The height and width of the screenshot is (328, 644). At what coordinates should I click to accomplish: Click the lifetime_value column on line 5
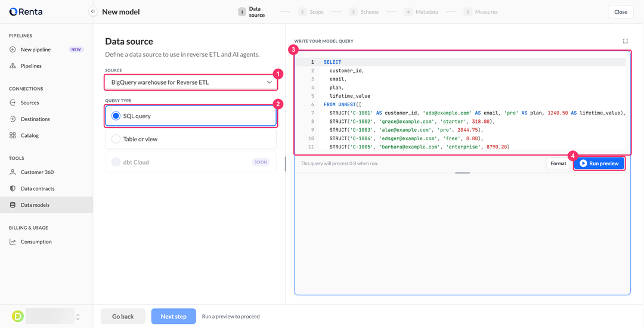(350, 96)
